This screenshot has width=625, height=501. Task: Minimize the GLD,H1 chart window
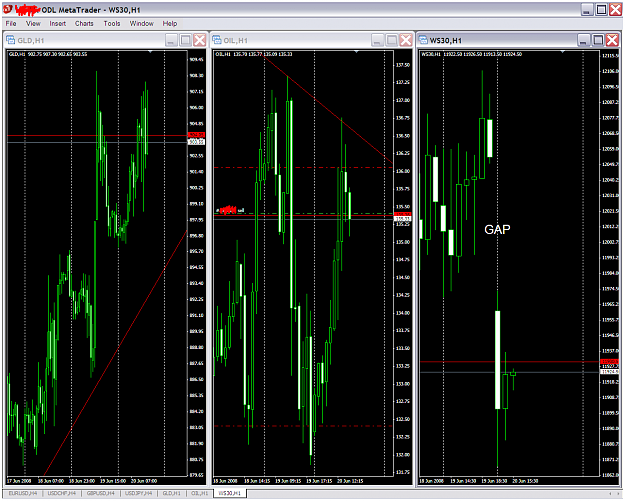tap(171, 40)
